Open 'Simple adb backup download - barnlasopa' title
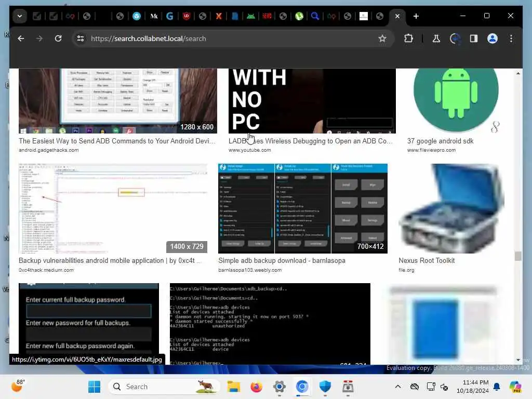The image size is (532, 399). point(282,261)
